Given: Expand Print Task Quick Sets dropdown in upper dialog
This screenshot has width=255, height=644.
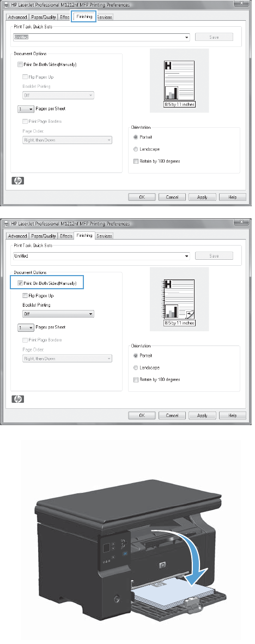Looking at the screenshot, I should click(187, 37).
